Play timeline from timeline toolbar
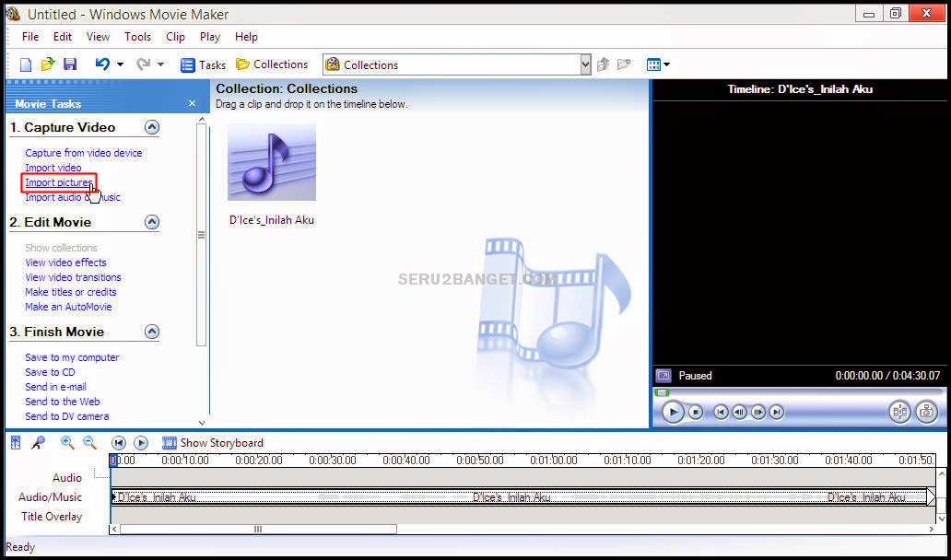951x560 pixels. pyautogui.click(x=141, y=443)
